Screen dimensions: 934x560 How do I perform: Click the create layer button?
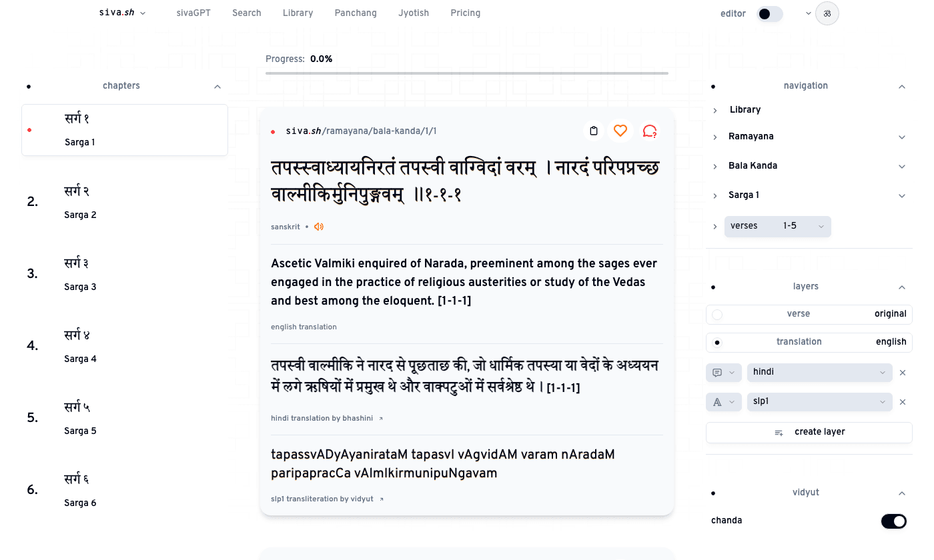click(809, 432)
